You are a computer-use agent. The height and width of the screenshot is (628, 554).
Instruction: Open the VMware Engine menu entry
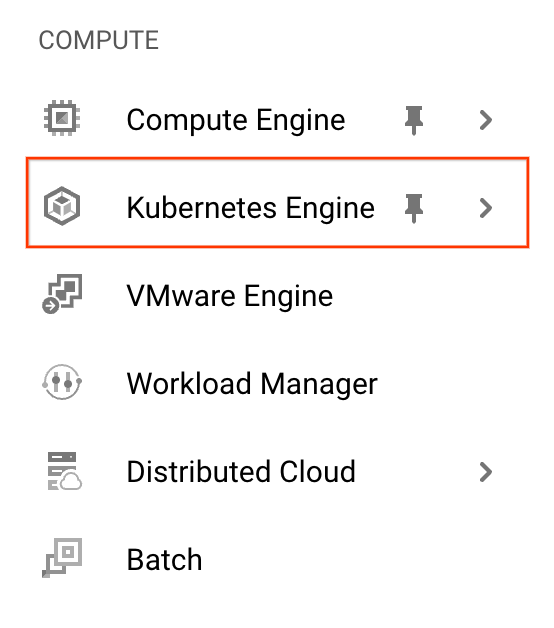277,296
